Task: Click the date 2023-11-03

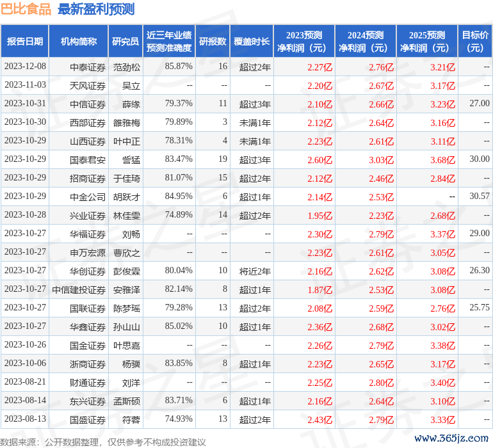Action: coord(25,85)
